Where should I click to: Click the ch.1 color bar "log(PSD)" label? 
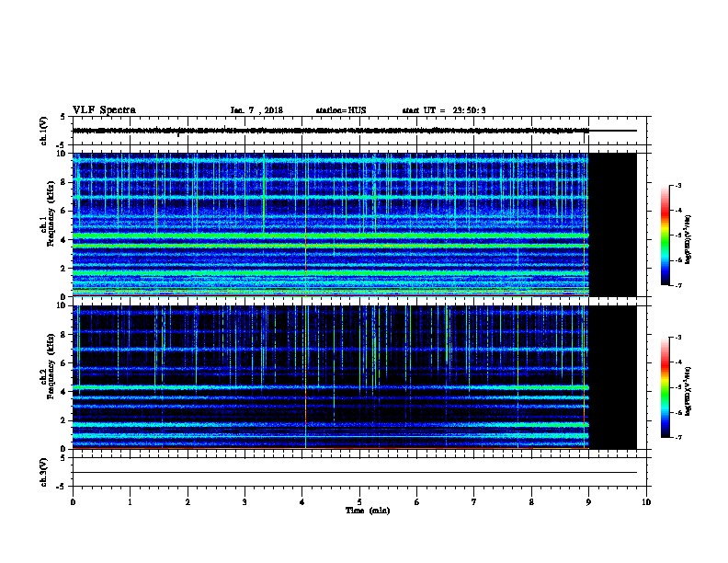coord(688,240)
